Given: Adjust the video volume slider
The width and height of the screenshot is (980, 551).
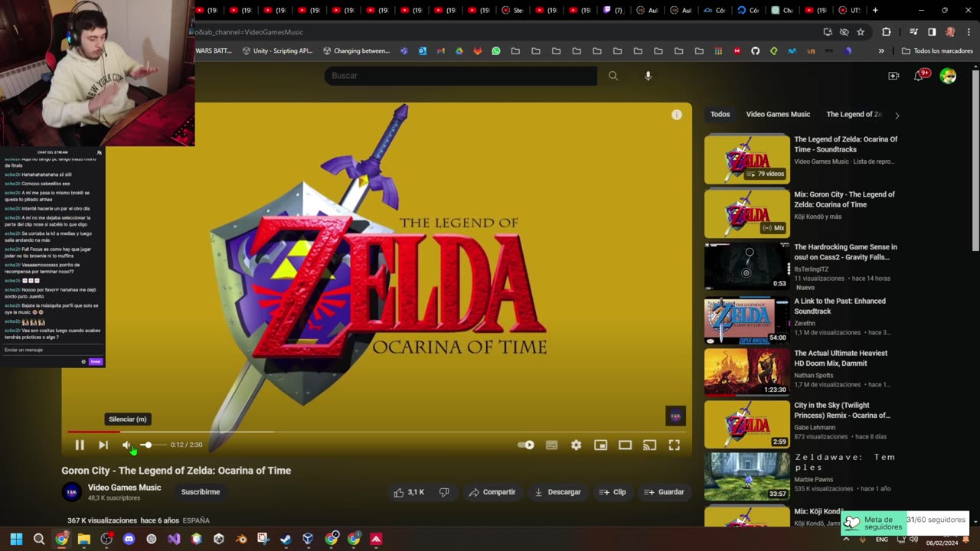Looking at the screenshot, I should pos(152,445).
